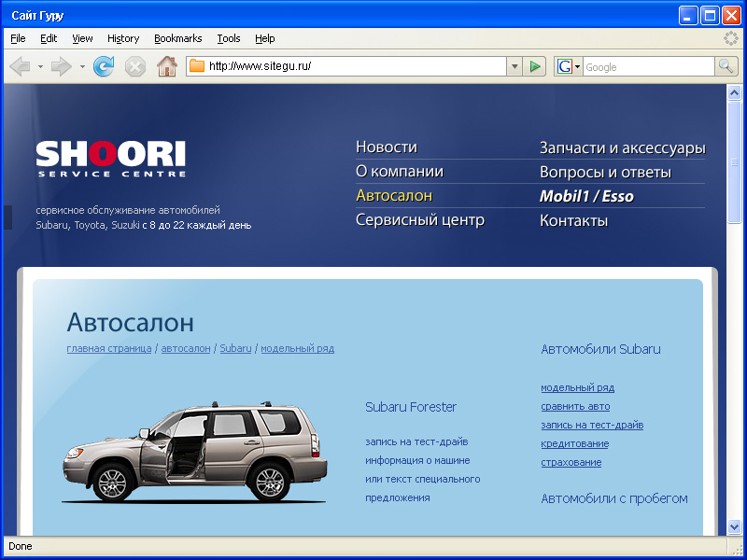Maximize the browser window
Screen dimensions: 747x560
coord(710,16)
